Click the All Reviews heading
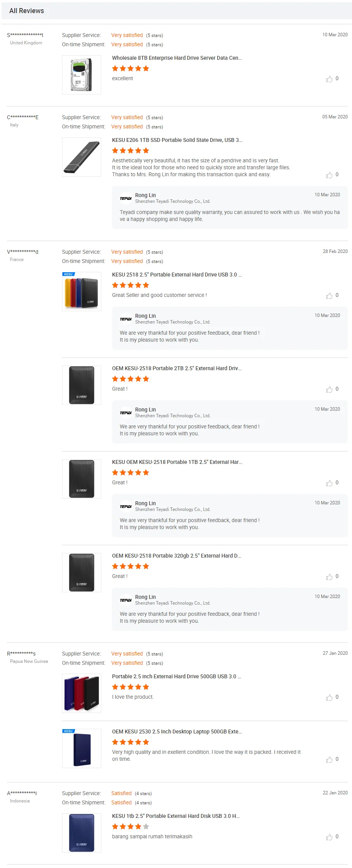Screen dimensions: 352x868 [27, 11]
